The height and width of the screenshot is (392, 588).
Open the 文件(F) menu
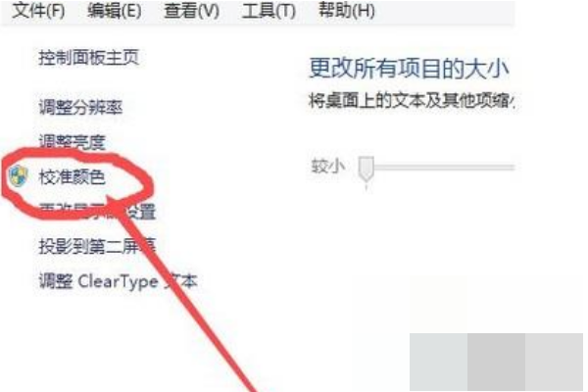coord(38,11)
